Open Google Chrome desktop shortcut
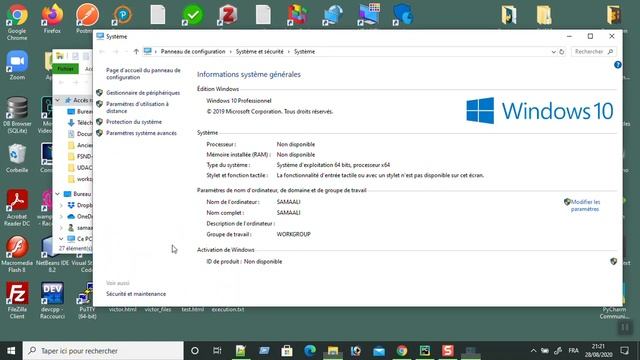Viewport: 640px width, 360px height. click(x=17, y=22)
